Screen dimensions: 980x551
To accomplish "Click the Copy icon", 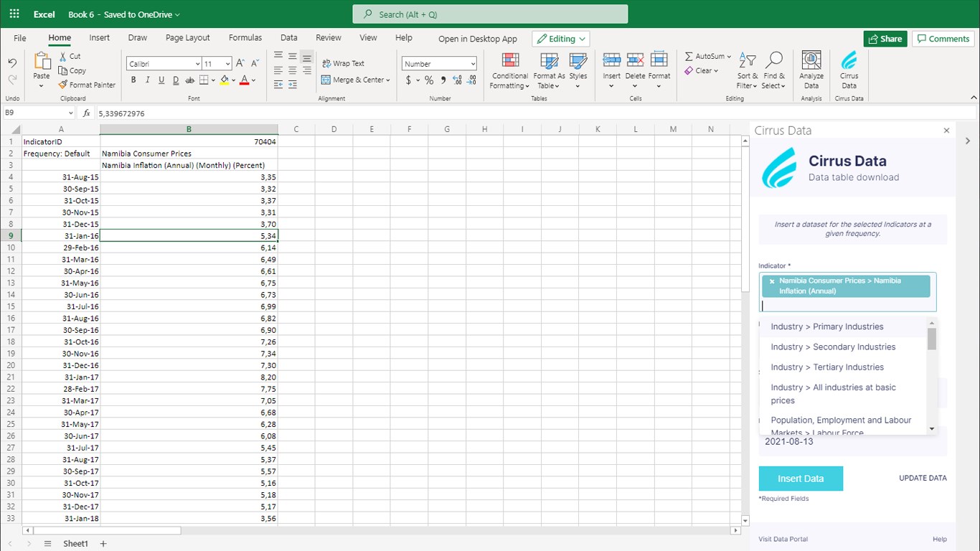I will point(63,70).
